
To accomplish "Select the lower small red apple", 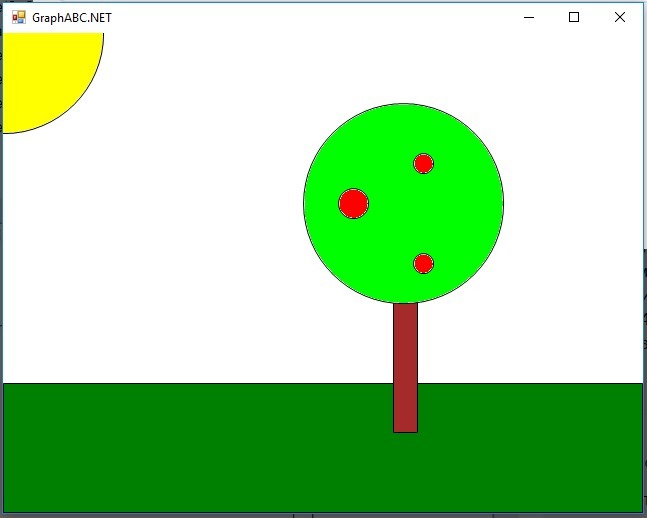I will 423,263.
